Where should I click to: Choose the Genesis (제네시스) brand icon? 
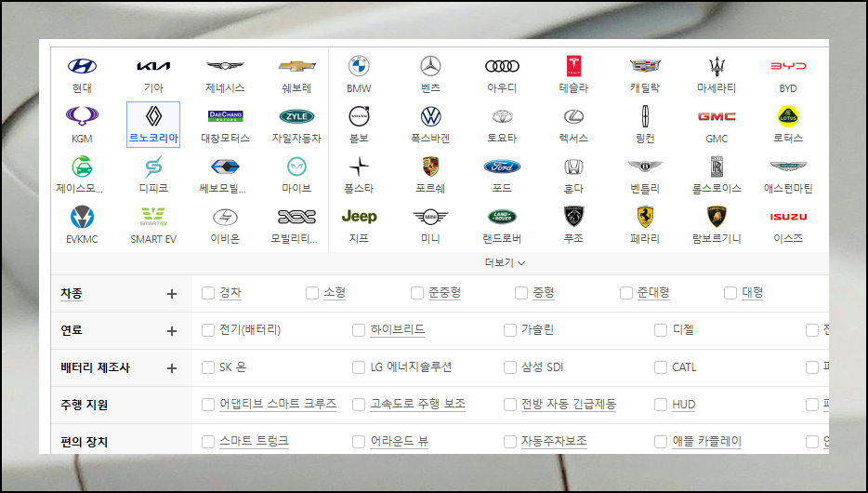(x=225, y=66)
